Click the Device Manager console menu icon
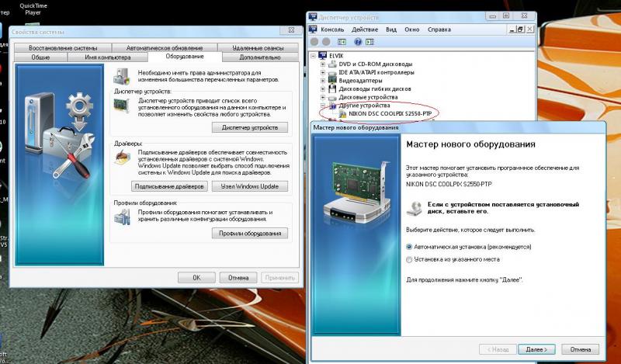 pyautogui.click(x=313, y=29)
